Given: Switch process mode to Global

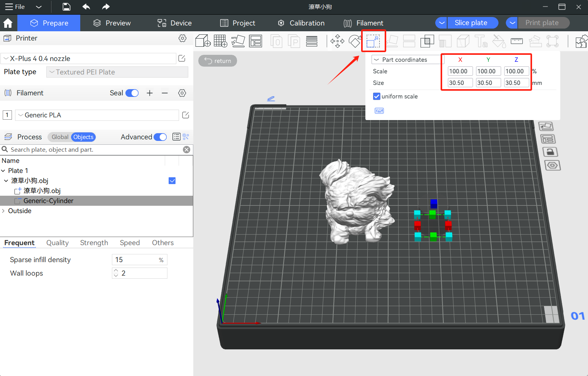Looking at the screenshot, I should tap(60, 137).
